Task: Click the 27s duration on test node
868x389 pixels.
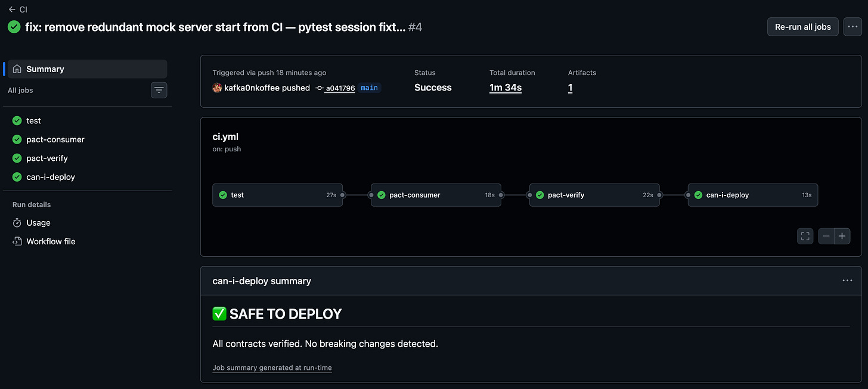Action: click(x=331, y=195)
